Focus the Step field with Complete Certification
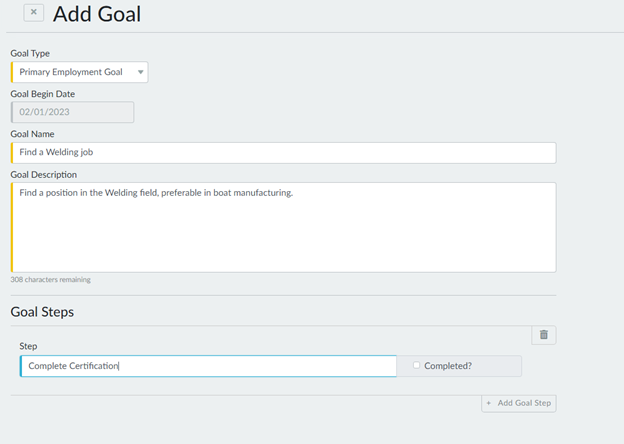The image size is (624, 444). pyautogui.click(x=208, y=366)
